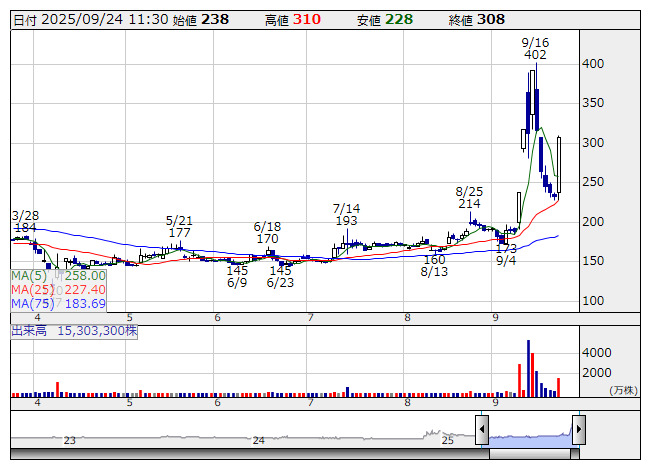
Task: Click the 終値 308 value in header
Action: click(491, 19)
